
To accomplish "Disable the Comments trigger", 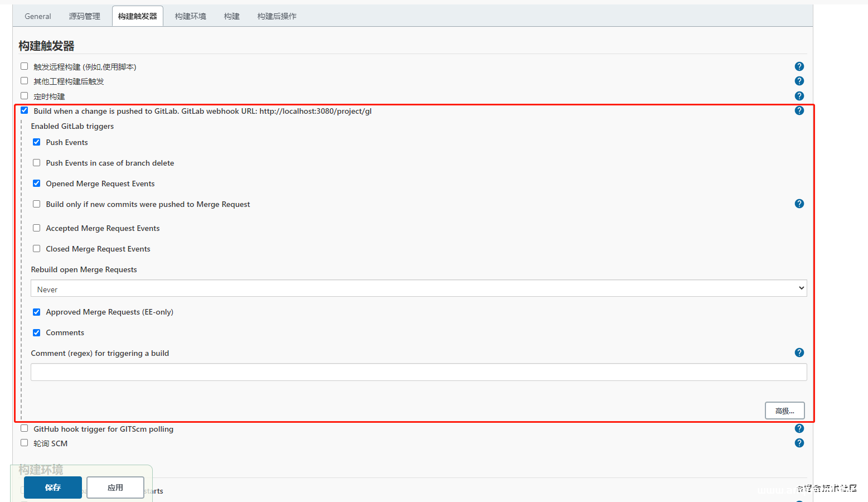I will click(x=36, y=332).
